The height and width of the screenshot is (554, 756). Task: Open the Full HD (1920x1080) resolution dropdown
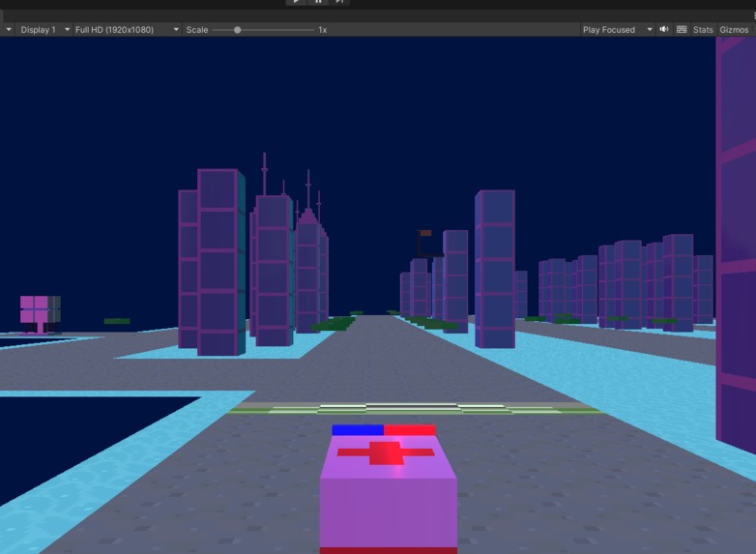click(127, 29)
